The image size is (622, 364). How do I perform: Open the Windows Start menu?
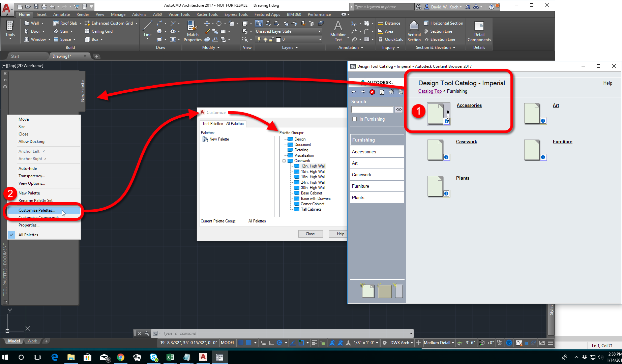pyautogui.click(x=5, y=357)
